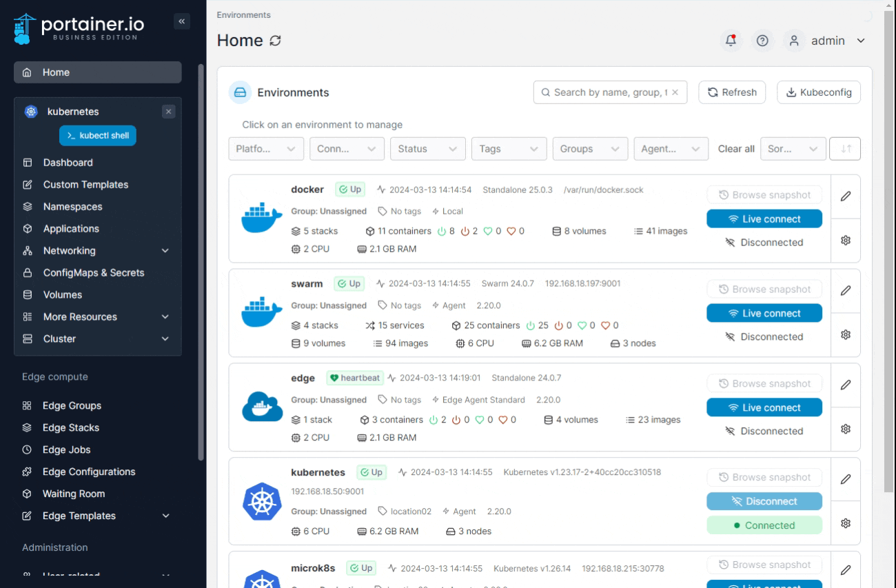Toggle the sort order arrows button
The width and height of the screenshot is (896, 588).
click(846, 149)
